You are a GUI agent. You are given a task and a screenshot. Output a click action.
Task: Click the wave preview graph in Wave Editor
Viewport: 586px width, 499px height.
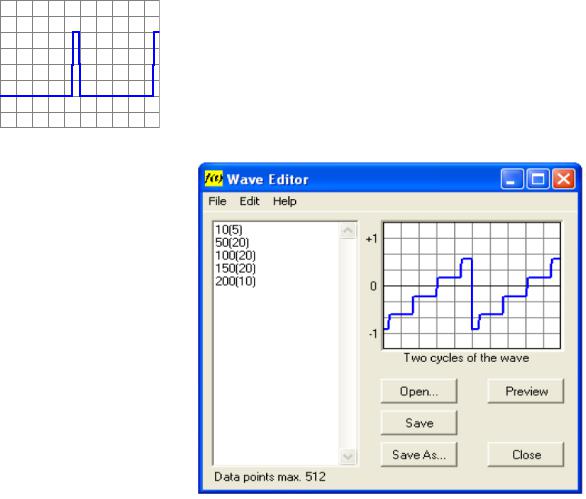coord(472,286)
